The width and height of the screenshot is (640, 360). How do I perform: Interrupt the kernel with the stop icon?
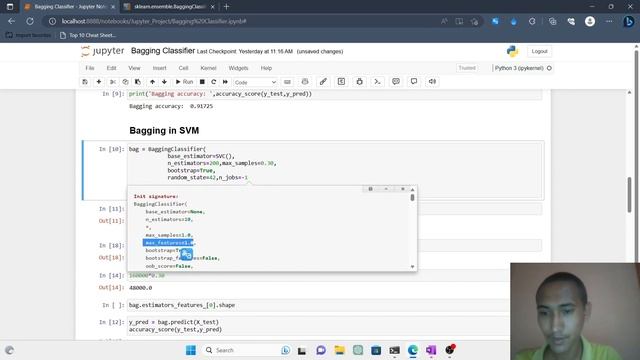pyautogui.click(x=202, y=82)
